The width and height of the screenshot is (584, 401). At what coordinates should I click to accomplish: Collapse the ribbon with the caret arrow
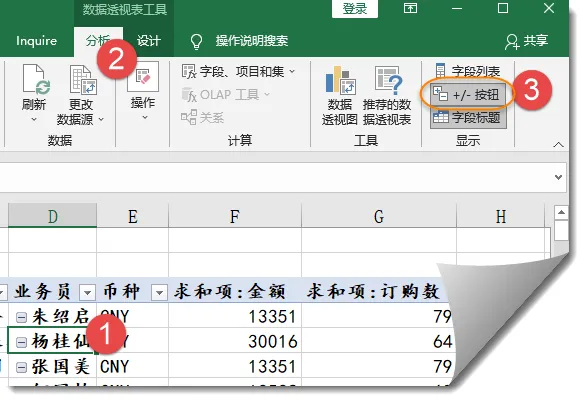(x=558, y=144)
